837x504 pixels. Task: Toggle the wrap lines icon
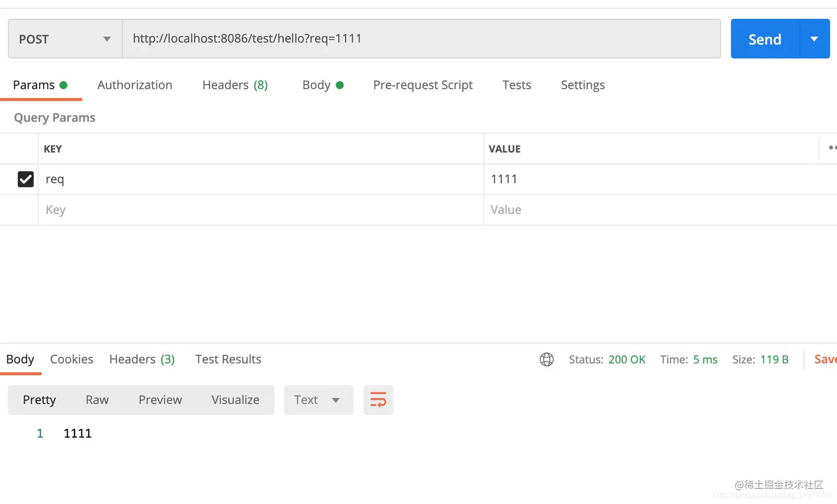click(x=378, y=400)
